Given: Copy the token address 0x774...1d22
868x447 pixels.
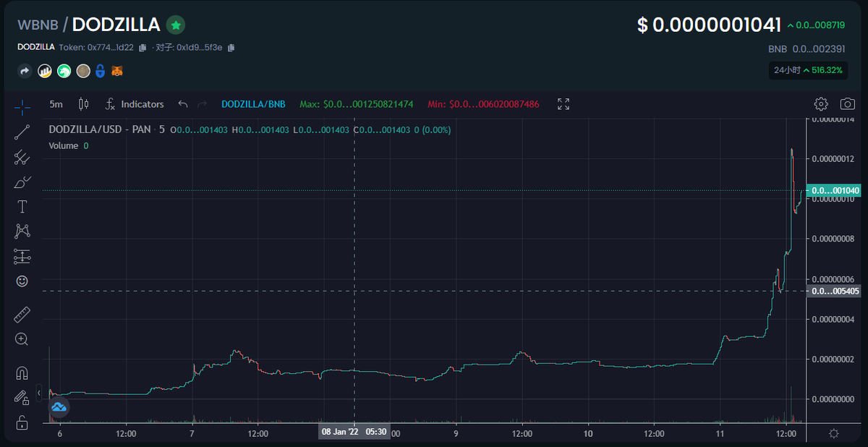Looking at the screenshot, I should tap(142, 48).
